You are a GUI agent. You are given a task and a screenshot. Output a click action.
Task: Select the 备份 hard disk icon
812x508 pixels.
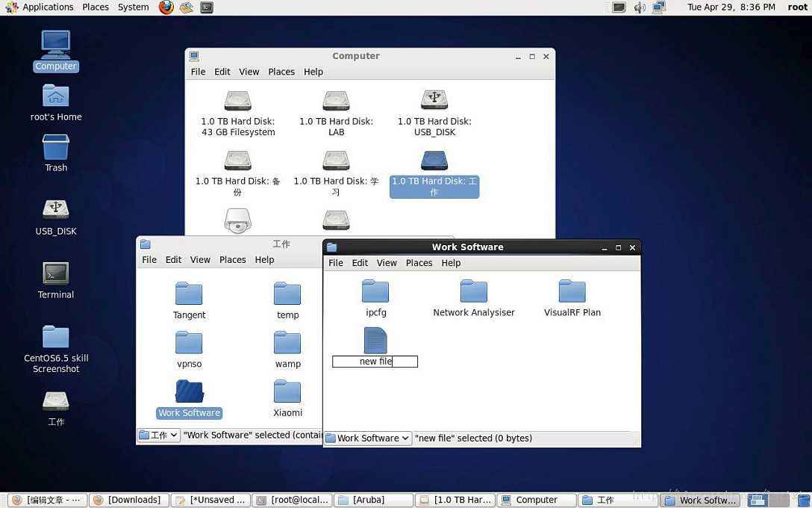point(237,173)
